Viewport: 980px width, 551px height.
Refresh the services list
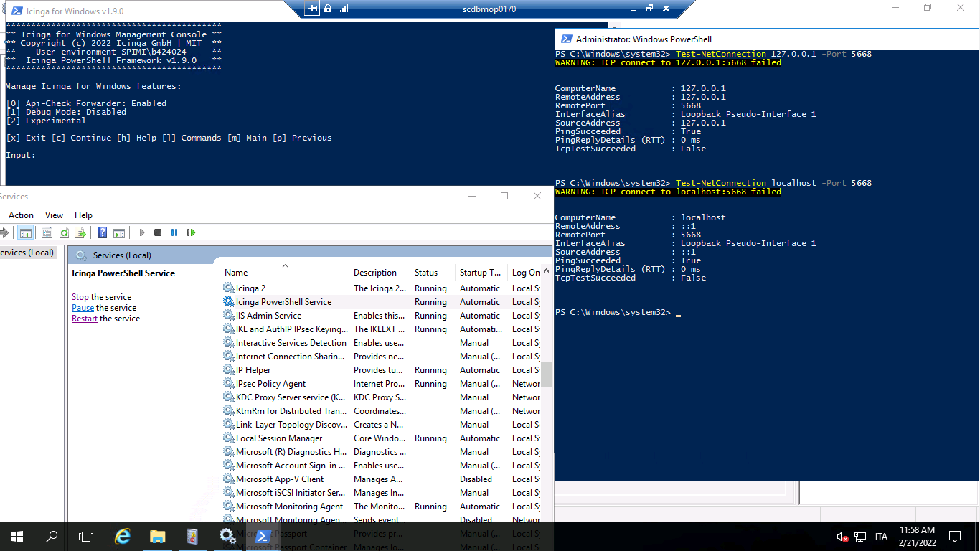click(64, 232)
